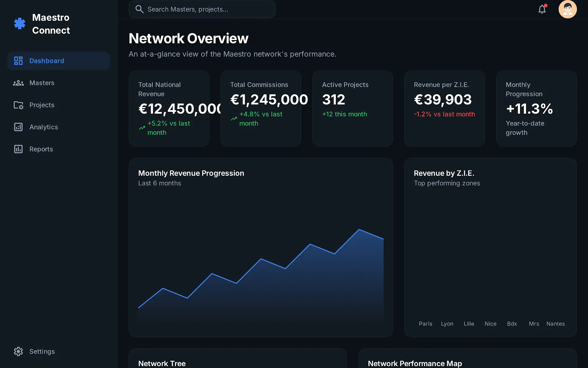Select the Revenue per Z.I.E. card
Image resolution: width=588 pixels, height=368 pixels.
(445, 109)
